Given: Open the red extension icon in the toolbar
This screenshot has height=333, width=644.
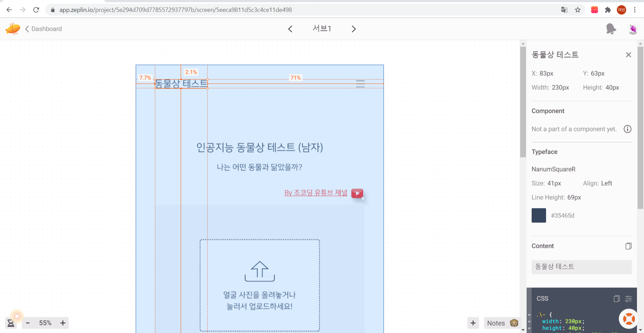Looking at the screenshot, I should 594,10.
